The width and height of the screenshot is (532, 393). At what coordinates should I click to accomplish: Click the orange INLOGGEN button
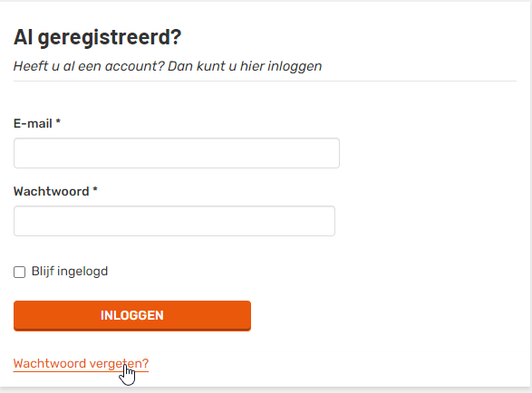[x=132, y=316]
